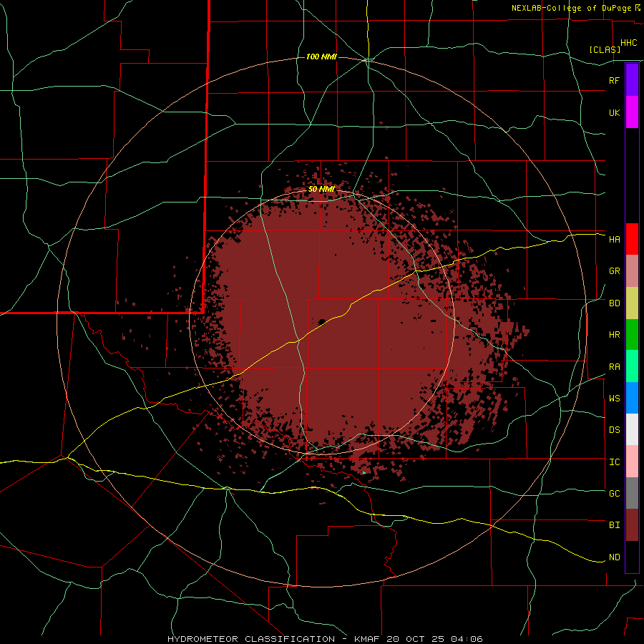Screen dimensions: 644x644
Task: Click the 50 NMI range ring label
Action: pyautogui.click(x=321, y=190)
